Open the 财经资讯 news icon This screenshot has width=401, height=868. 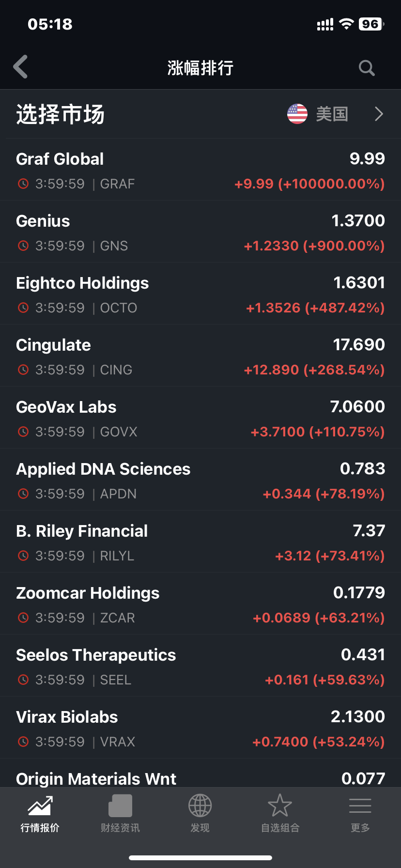click(120, 806)
